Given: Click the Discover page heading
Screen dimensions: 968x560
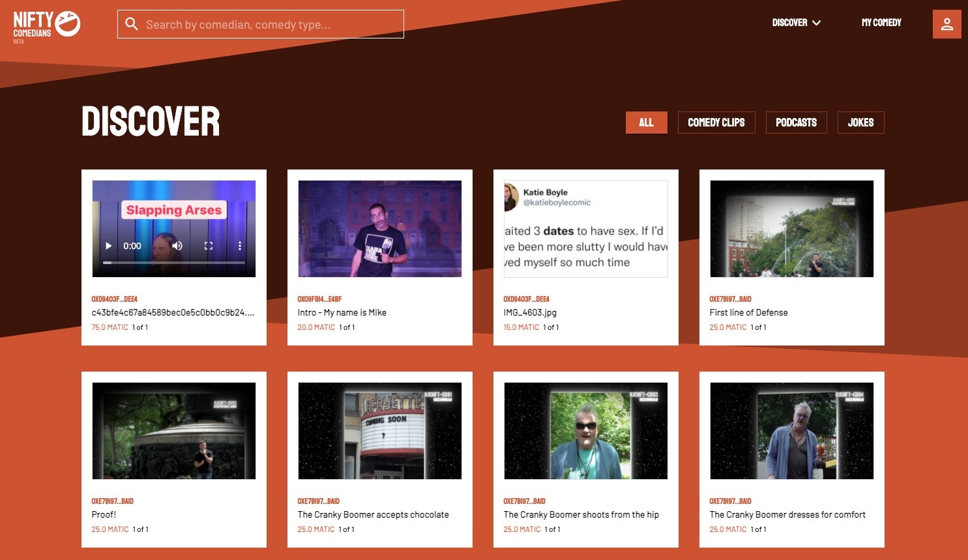Looking at the screenshot, I should pyautogui.click(x=151, y=122).
